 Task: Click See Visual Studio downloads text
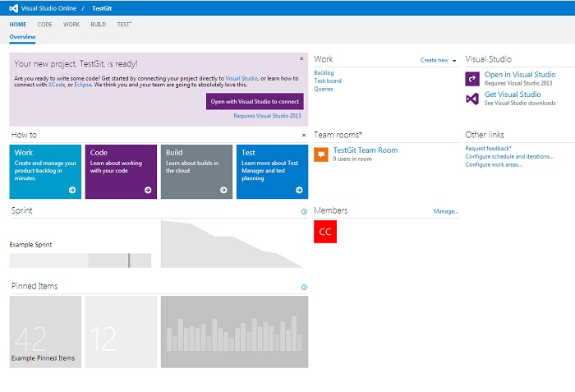[520, 104]
